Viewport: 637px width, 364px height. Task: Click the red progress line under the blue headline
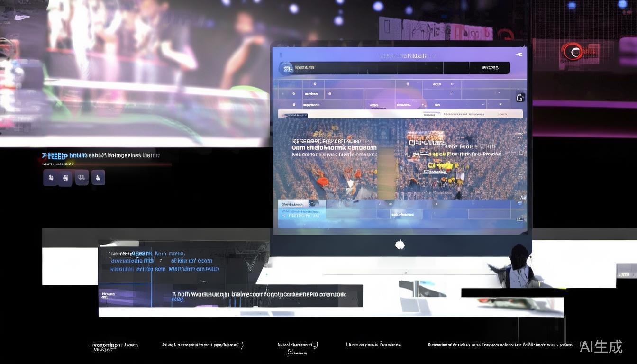(x=106, y=164)
